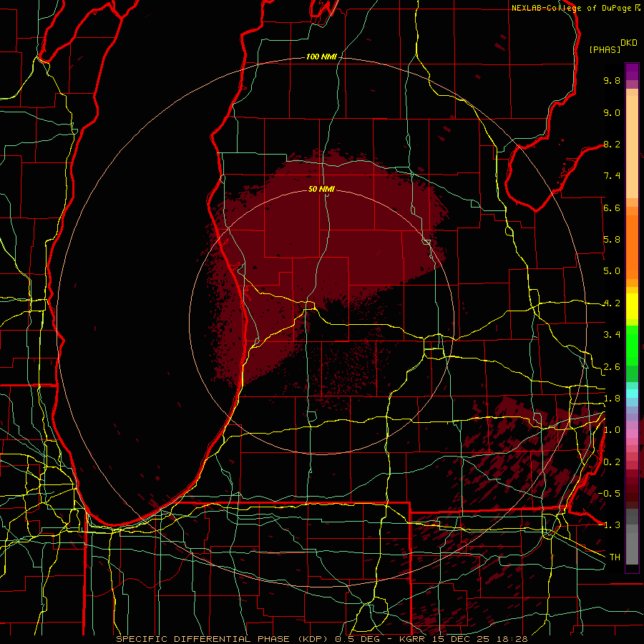Click the pink swatch in the color bar
Image resolution: width=644 pixels, height=644 pixels.
[632, 434]
